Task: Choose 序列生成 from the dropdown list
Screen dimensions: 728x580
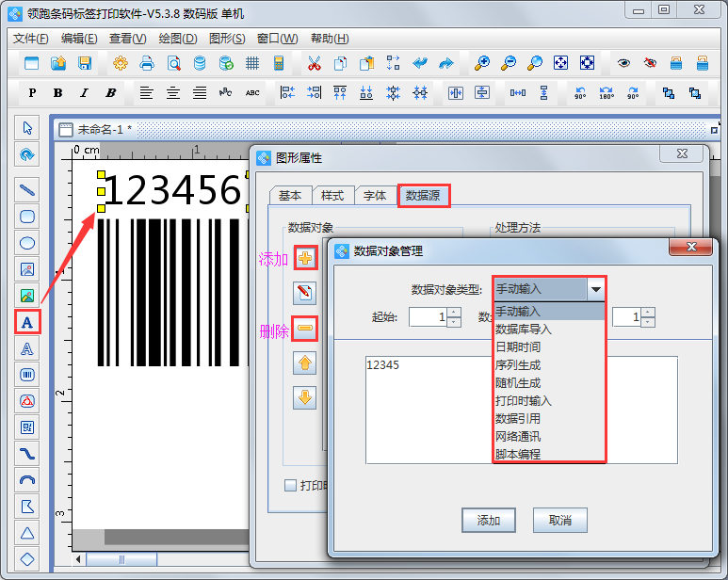Action: [x=517, y=364]
